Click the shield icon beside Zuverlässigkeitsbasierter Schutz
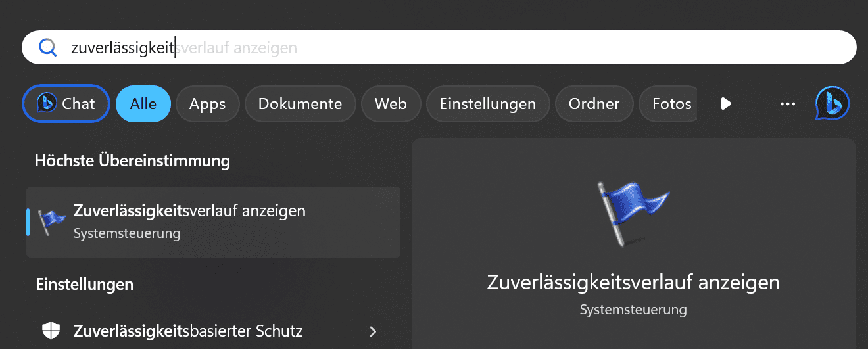The height and width of the screenshot is (349, 868). [x=51, y=331]
